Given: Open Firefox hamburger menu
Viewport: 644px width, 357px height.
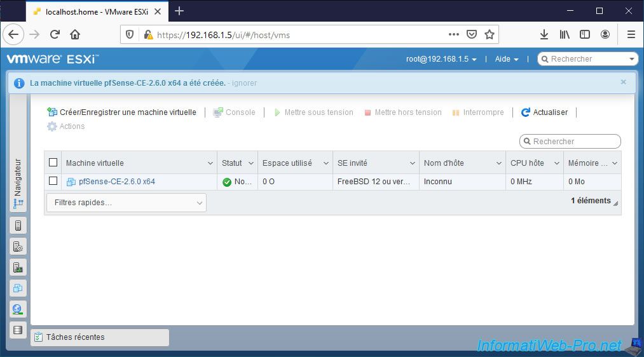Looking at the screenshot, I should [x=631, y=34].
